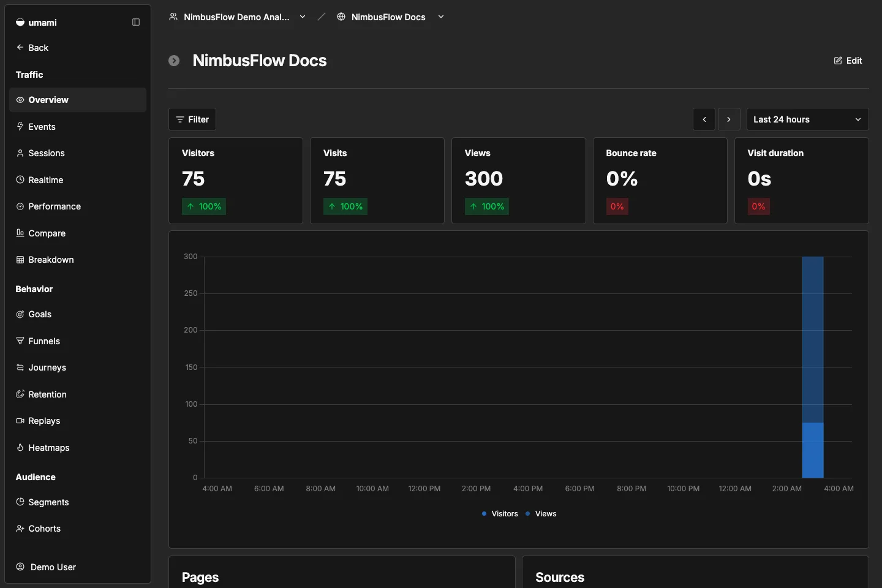Open the Compare page
The width and height of the screenshot is (882, 588).
point(78,233)
